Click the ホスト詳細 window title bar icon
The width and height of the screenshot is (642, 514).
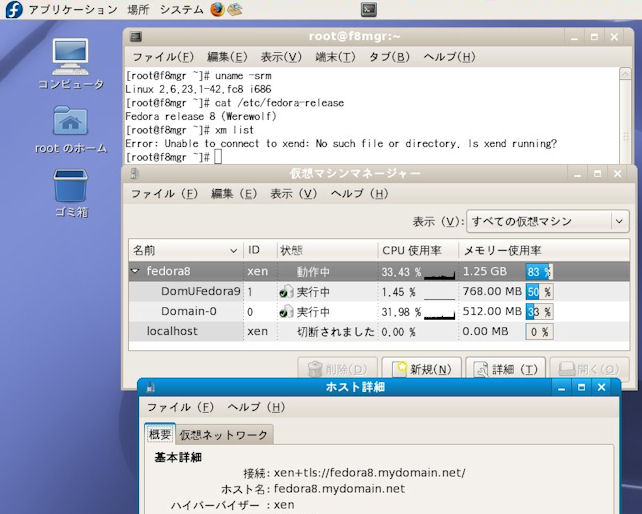[x=150, y=387]
